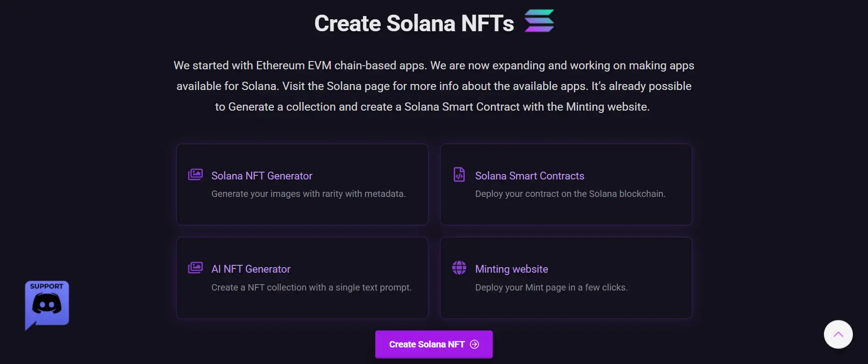Click the Solana Smart Contracts code file icon
Screen dimensions: 868x364
459,174
